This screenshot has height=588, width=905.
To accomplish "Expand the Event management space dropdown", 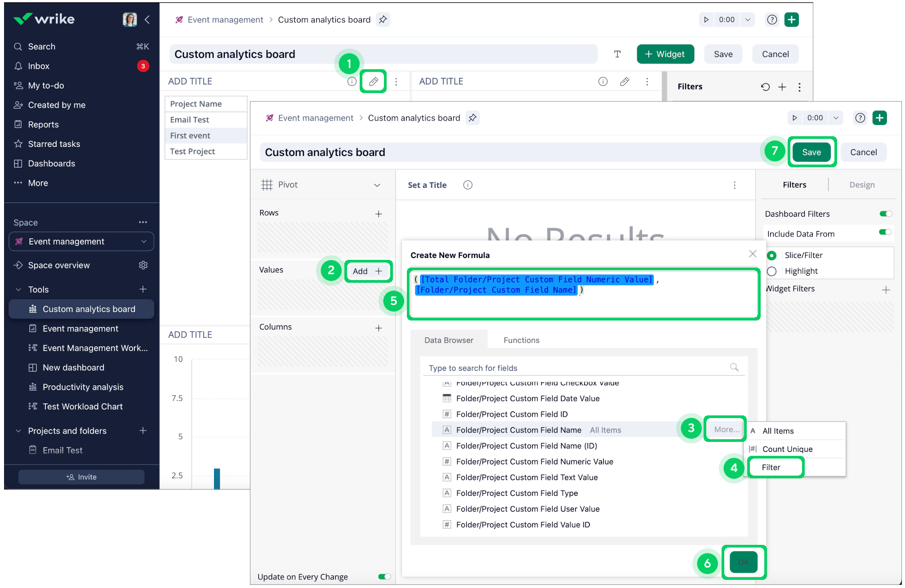I will coord(144,241).
